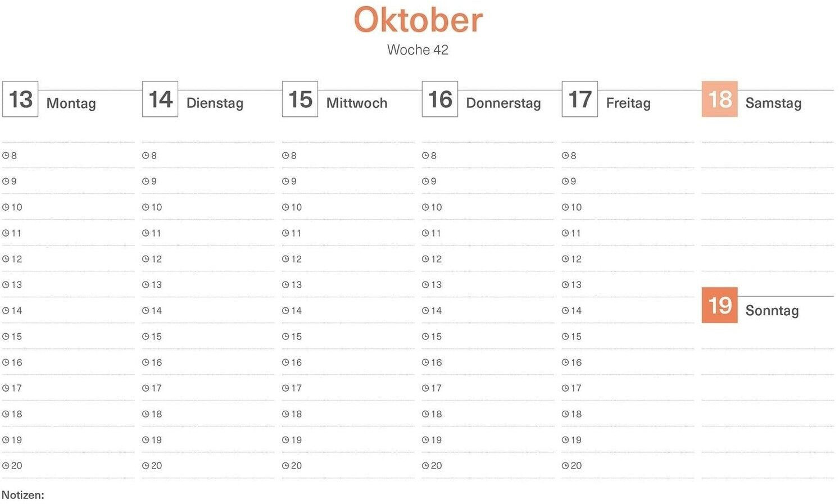Screen dimensions: 839x504
Task: Click the clock icon at Freitag 20
Action: [565, 466]
